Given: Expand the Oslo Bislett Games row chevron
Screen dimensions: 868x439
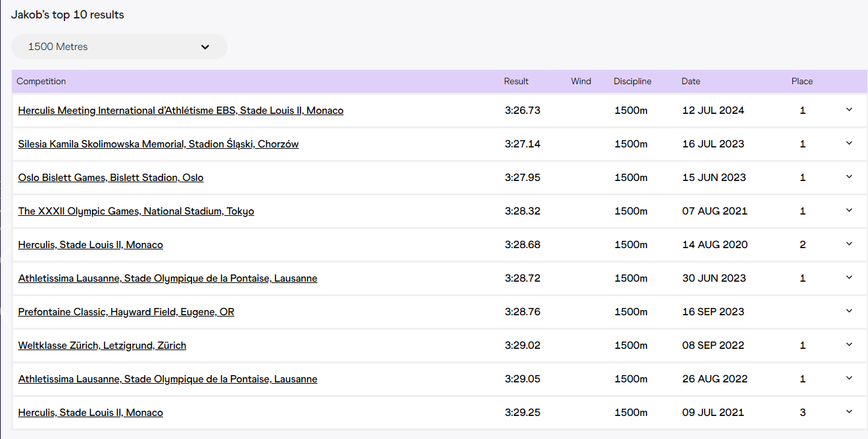Looking at the screenshot, I should (x=848, y=177).
